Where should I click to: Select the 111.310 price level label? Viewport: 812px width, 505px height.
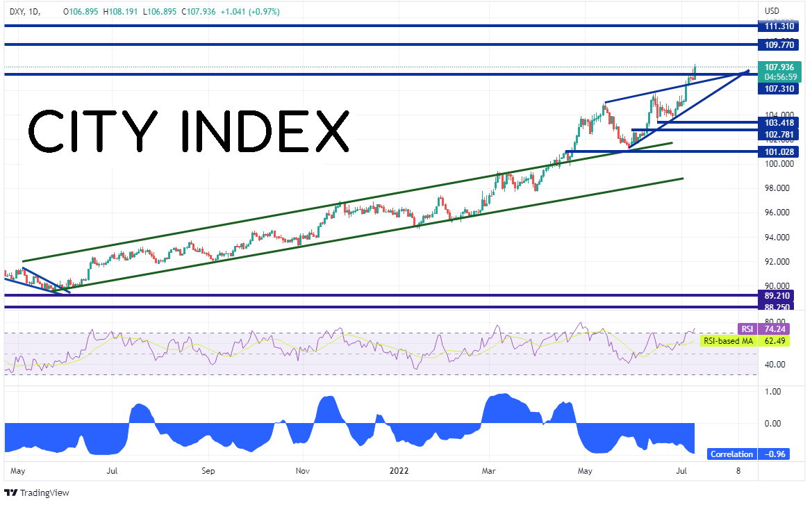click(x=779, y=26)
